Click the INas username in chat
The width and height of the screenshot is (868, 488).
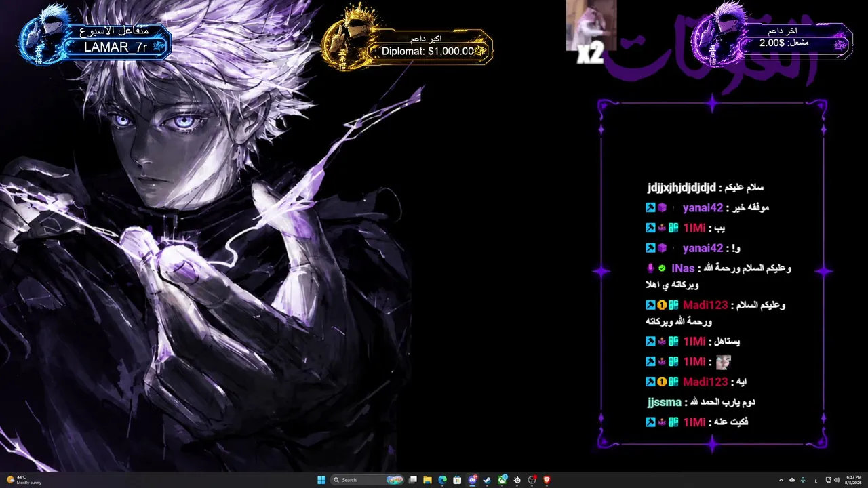pos(683,268)
